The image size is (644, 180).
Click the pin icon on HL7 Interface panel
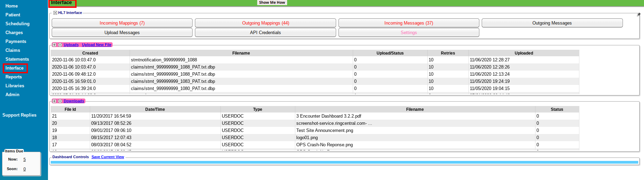pos(639,15)
